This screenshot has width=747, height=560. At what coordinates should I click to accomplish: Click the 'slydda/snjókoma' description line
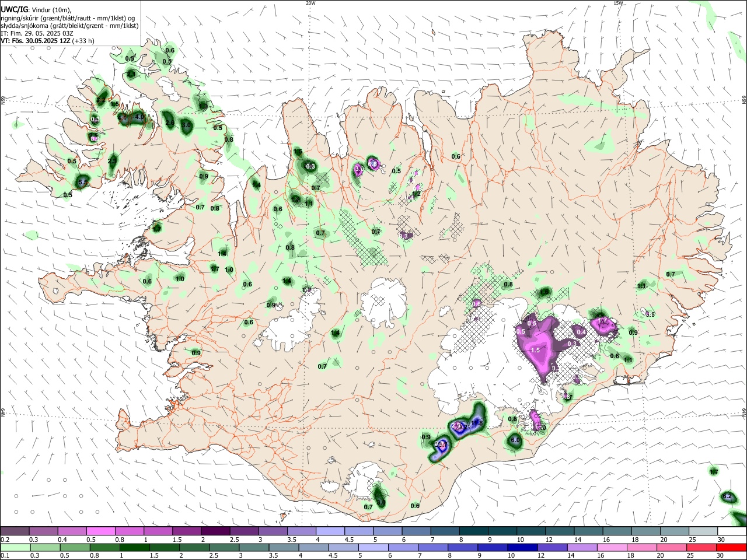click(69, 26)
